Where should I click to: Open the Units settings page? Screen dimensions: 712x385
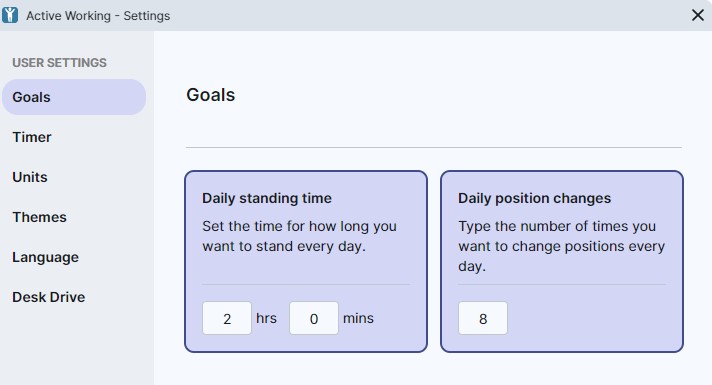click(x=74, y=177)
